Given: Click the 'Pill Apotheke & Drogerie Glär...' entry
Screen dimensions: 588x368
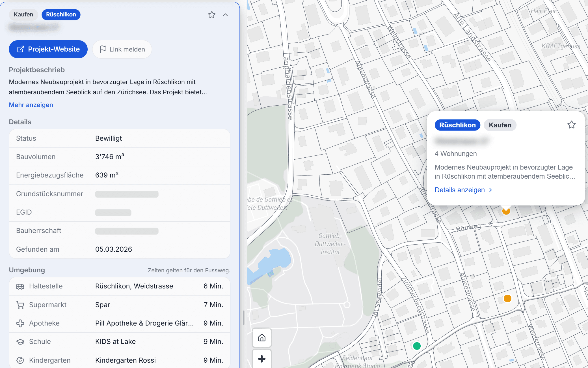Looking at the screenshot, I should click(144, 323).
